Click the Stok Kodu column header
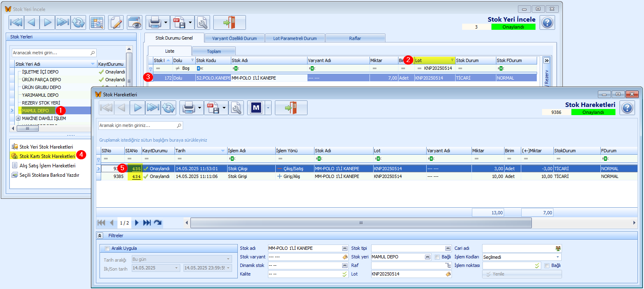This screenshot has height=289, width=644. [213, 60]
